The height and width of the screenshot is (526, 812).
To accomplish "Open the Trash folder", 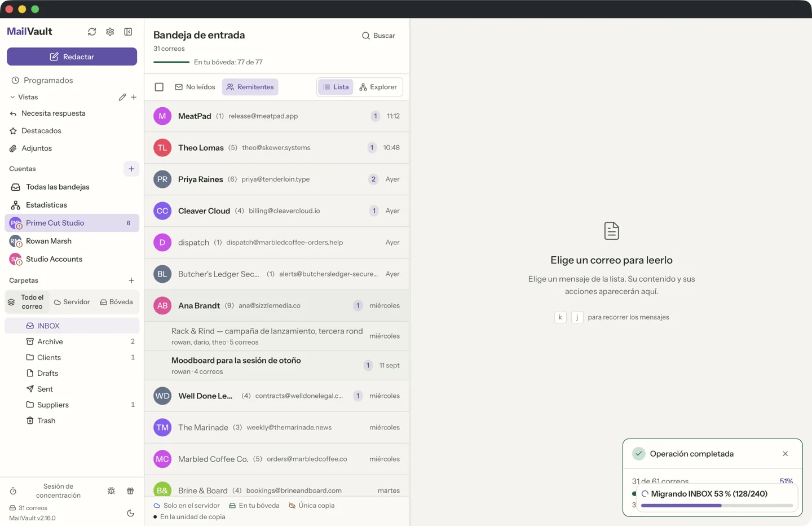I will 72,420.
